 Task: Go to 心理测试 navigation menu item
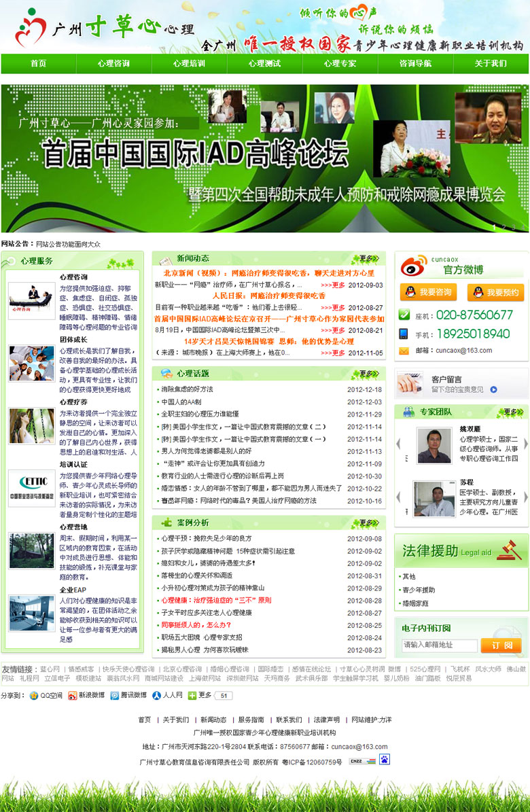click(264, 63)
